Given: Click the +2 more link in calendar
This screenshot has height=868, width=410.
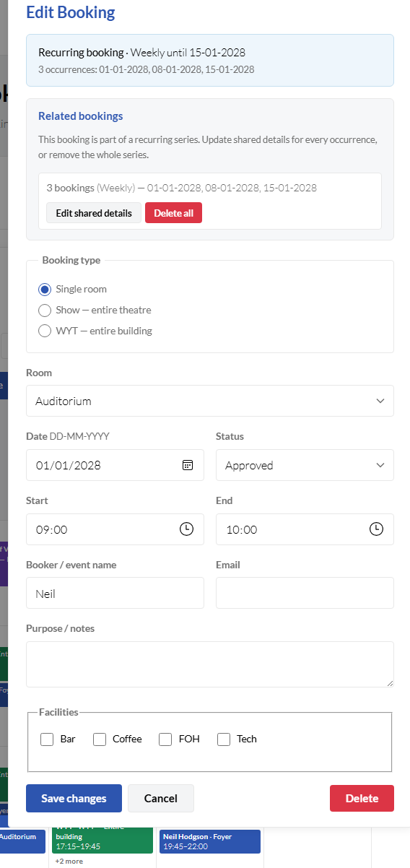Looking at the screenshot, I should click(x=69, y=861).
